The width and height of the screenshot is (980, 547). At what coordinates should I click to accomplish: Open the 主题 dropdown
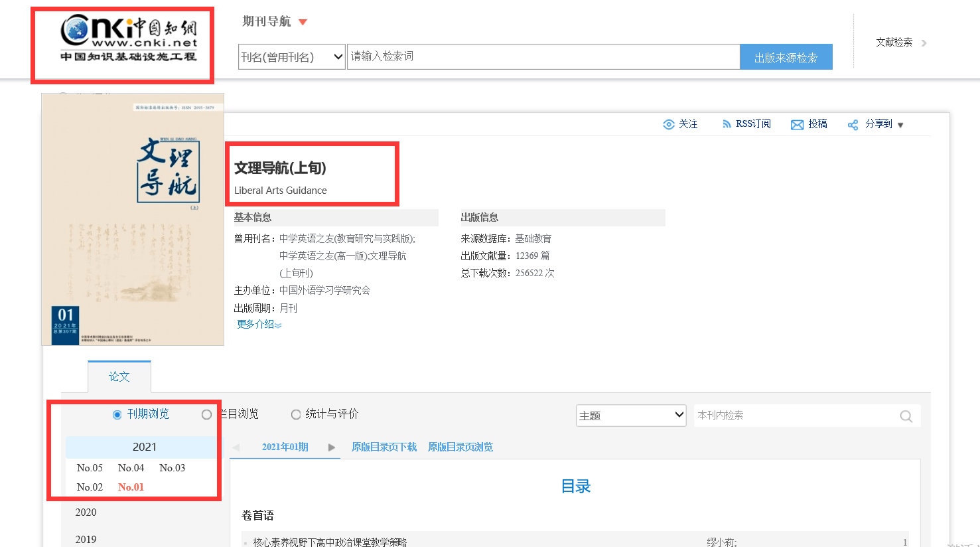631,416
